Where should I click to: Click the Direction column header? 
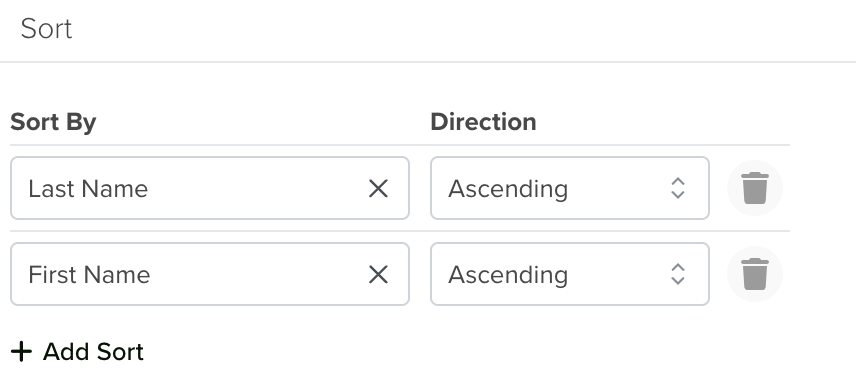483,122
